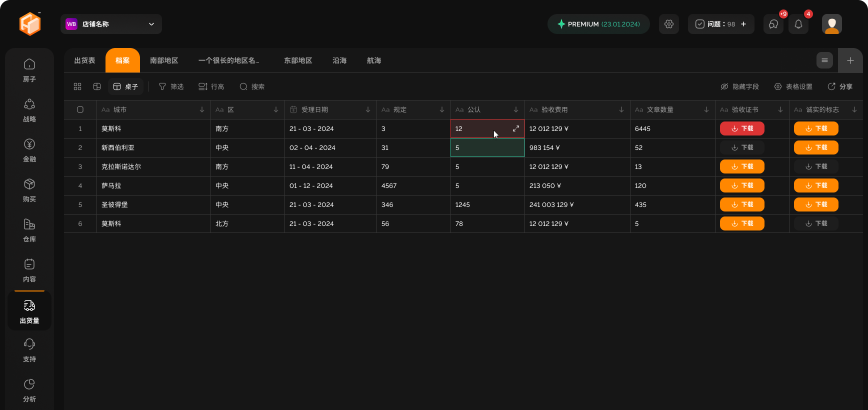Viewport: 868px width, 410px height.
Task: Open the notifications bell icon
Action: pos(798,24)
